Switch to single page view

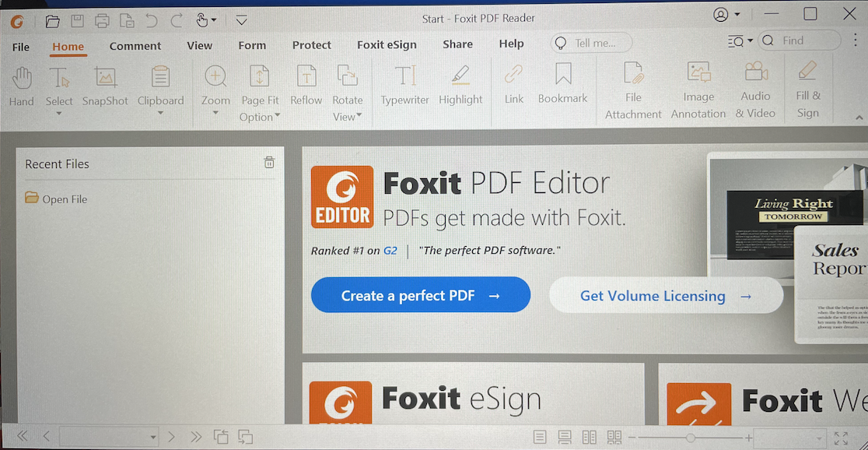tap(541, 437)
